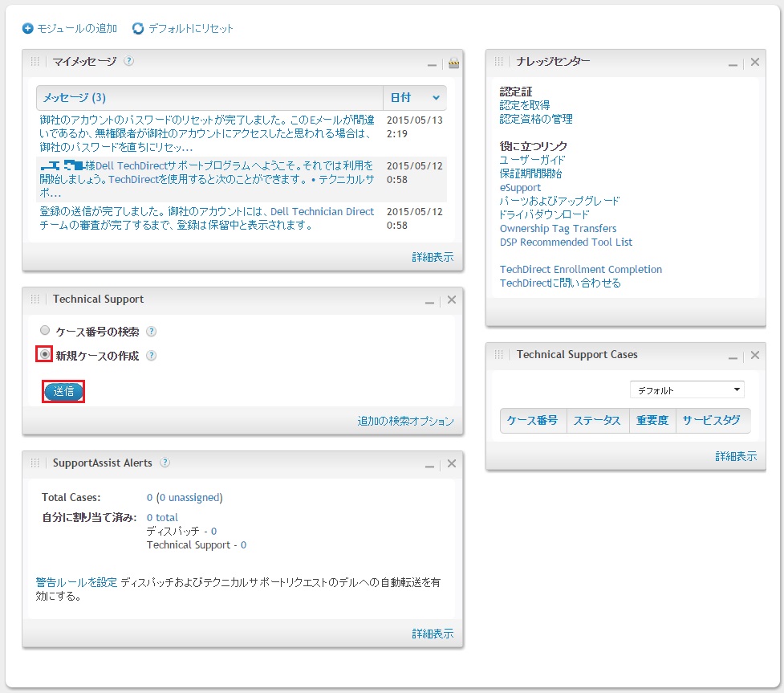Sort cases by 重要度 column
Image resolution: width=784 pixels, height=693 pixels.
point(652,420)
